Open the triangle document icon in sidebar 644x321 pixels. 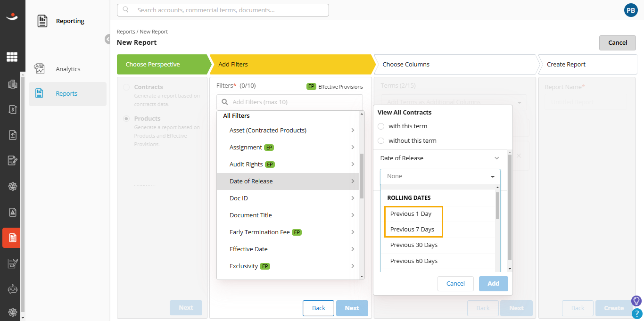[x=12, y=212]
